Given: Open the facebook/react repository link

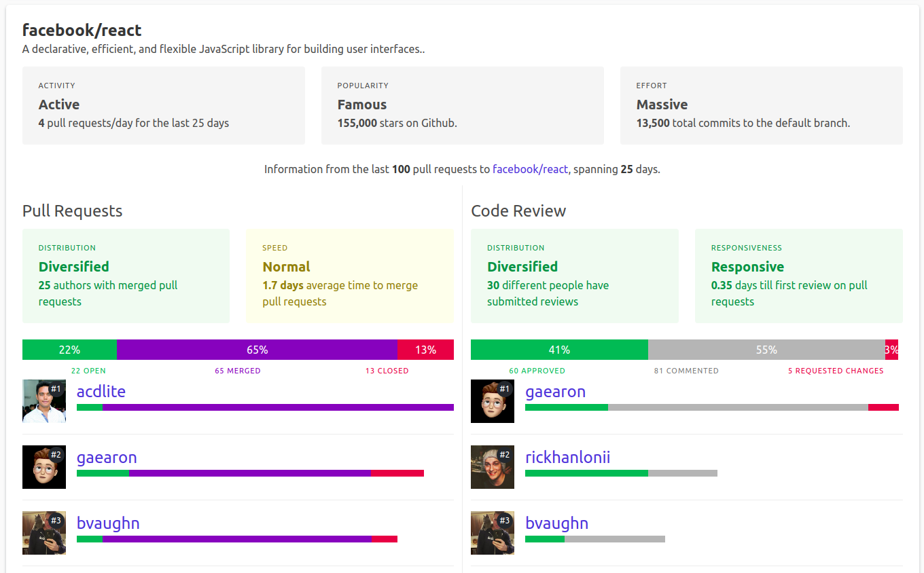Looking at the screenshot, I should click(530, 169).
